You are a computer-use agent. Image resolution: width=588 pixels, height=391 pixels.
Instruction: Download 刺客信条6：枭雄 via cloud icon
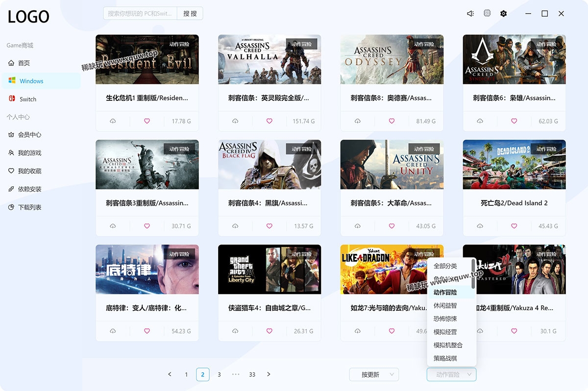[x=480, y=121]
